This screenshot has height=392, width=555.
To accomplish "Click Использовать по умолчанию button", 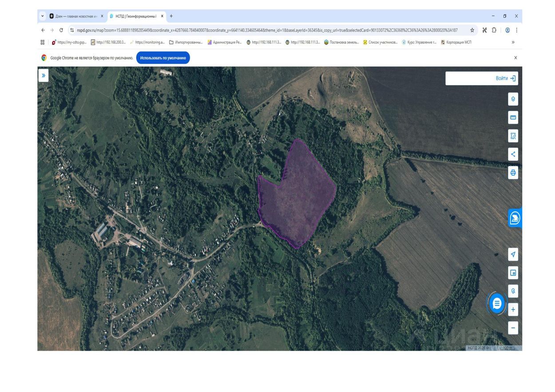I will coord(163,58).
